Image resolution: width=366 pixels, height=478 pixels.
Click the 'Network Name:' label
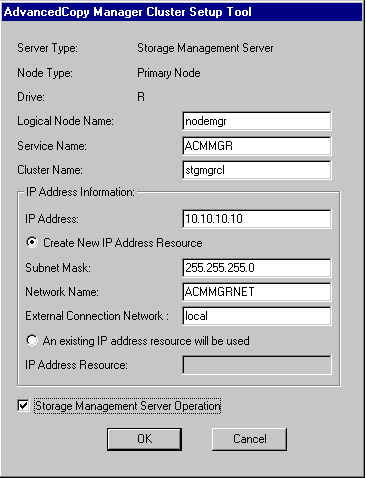pos(62,292)
